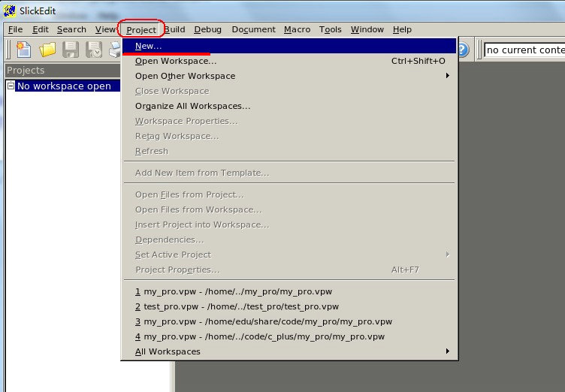The width and height of the screenshot is (565, 392).
Task: Click the toolbar drag handle before New File
Action: click(x=8, y=50)
